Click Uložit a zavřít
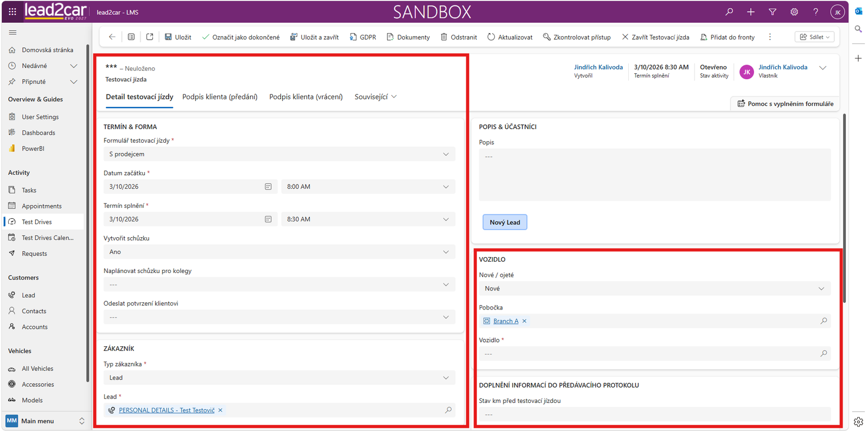The width and height of the screenshot is (868, 431). 315,37
